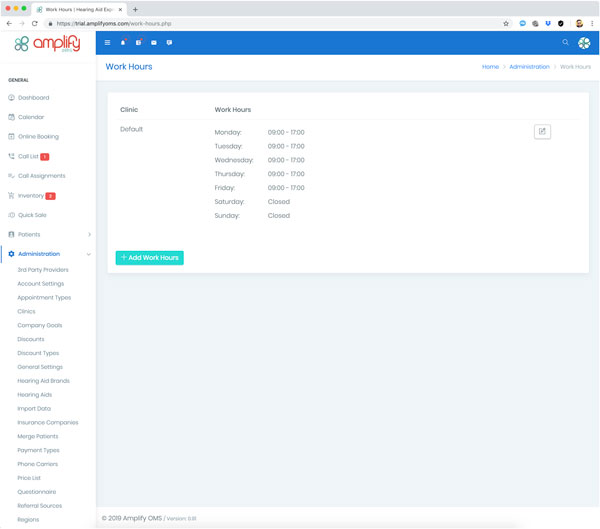Open Dashboard from the sidebar

point(32,98)
